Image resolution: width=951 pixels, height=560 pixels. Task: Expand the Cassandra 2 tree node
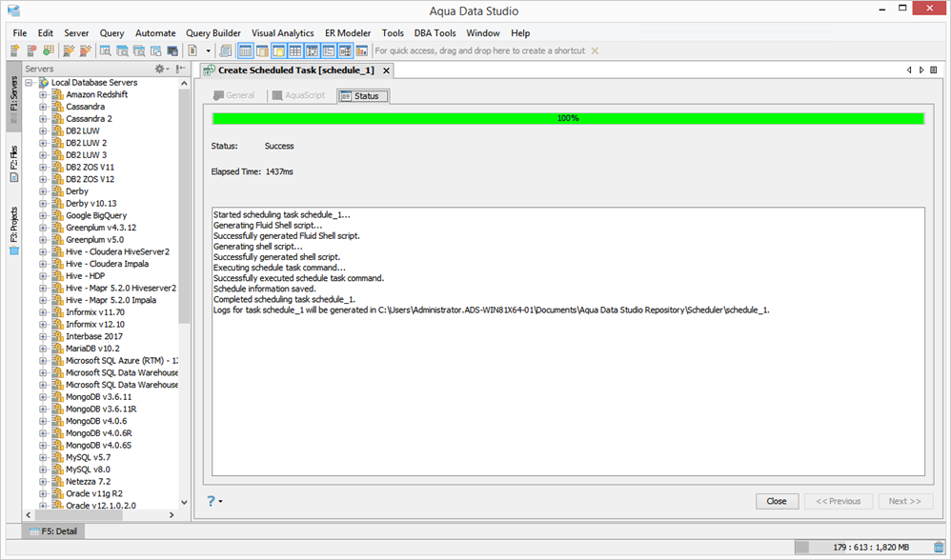pos(43,119)
